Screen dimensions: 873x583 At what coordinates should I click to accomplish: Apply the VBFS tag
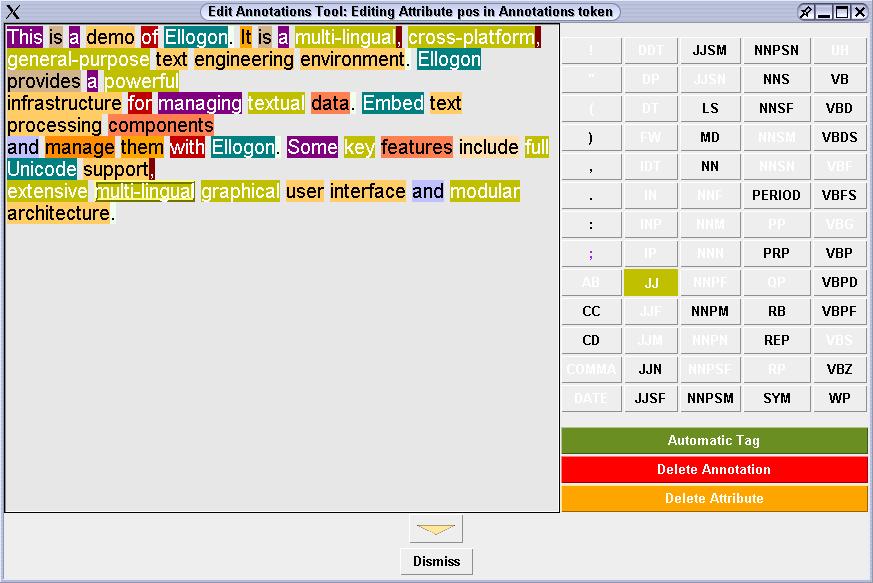point(840,195)
